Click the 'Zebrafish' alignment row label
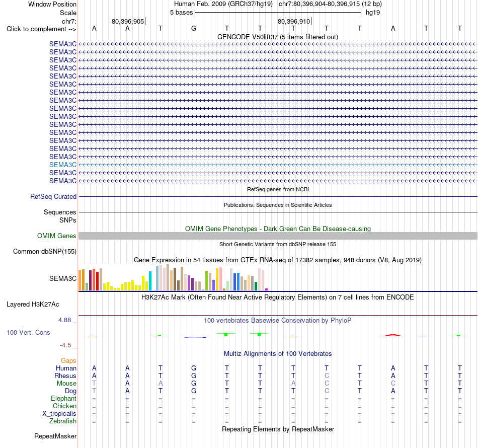 point(63,421)
